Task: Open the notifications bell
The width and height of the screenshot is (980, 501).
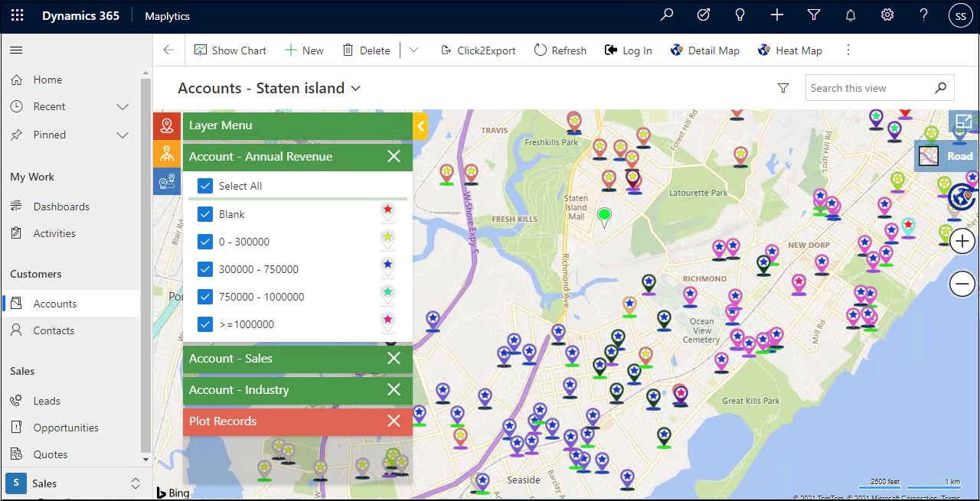Action: point(851,15)
